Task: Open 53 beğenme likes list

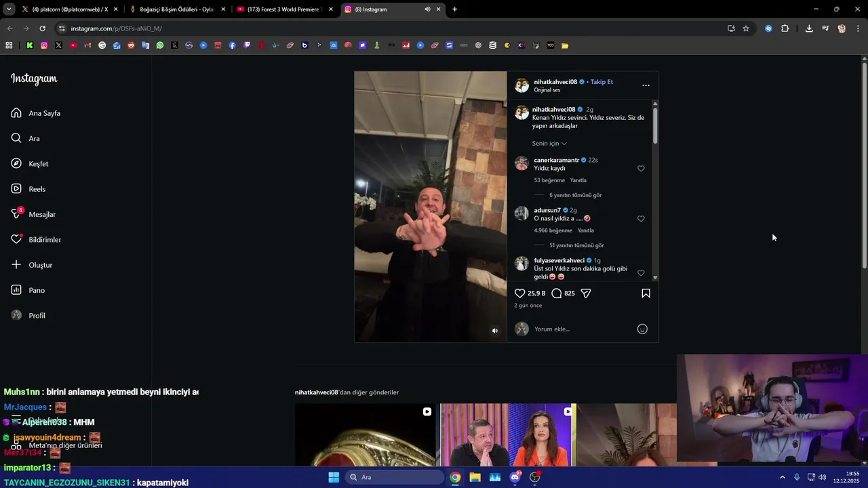Action: click(549, 180)
